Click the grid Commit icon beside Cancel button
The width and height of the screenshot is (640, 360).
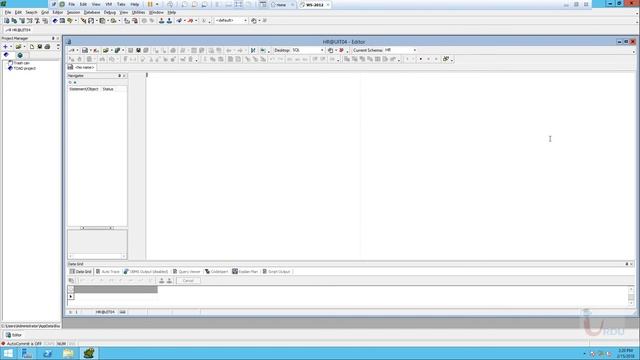[162, 281]
